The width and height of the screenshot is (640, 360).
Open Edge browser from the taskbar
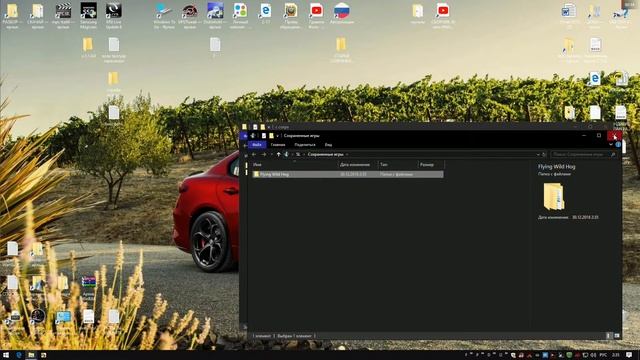coord(19,355)
